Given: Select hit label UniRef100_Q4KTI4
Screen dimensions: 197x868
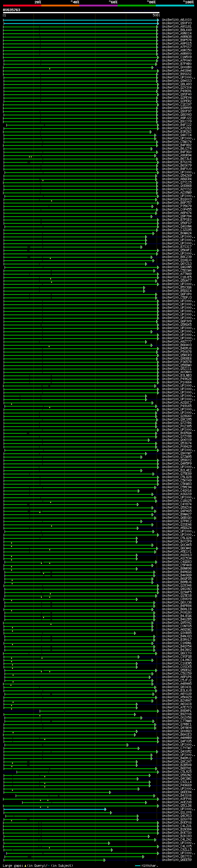Looking at the screenshot, I should (x=177, y=135).
